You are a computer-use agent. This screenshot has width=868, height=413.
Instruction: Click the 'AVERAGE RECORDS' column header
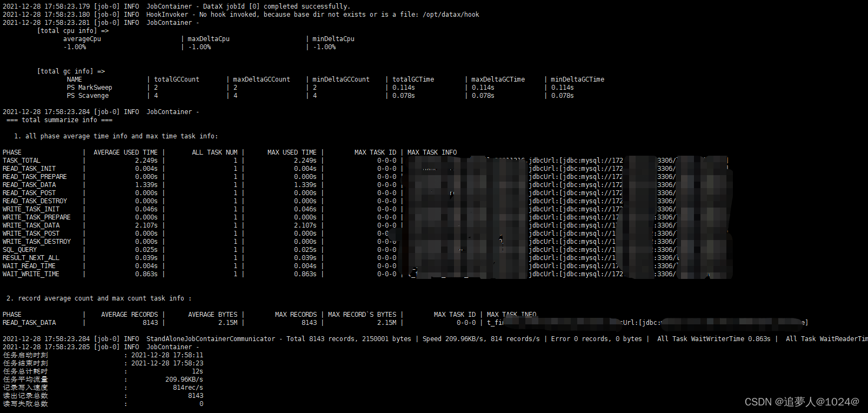(x=130, y=315)
